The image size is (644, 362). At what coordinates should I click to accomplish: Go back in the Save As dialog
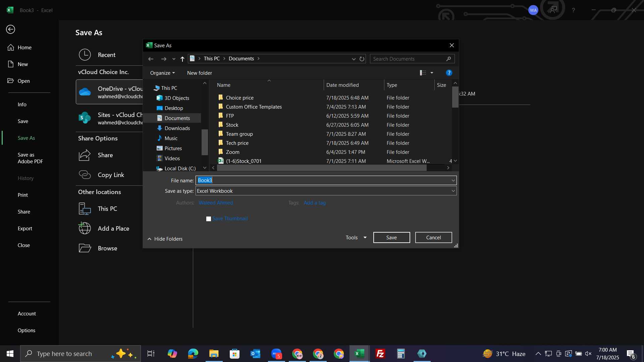[151, 59]
